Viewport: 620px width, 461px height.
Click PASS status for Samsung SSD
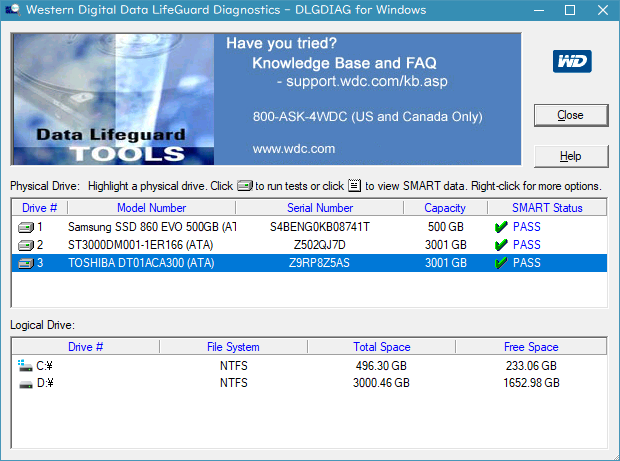(527, 227)
